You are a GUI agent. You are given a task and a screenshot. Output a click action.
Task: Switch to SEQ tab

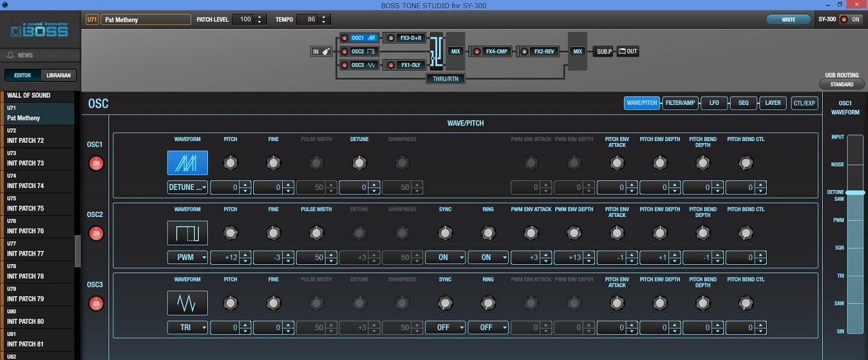click(x=744, y=103)
